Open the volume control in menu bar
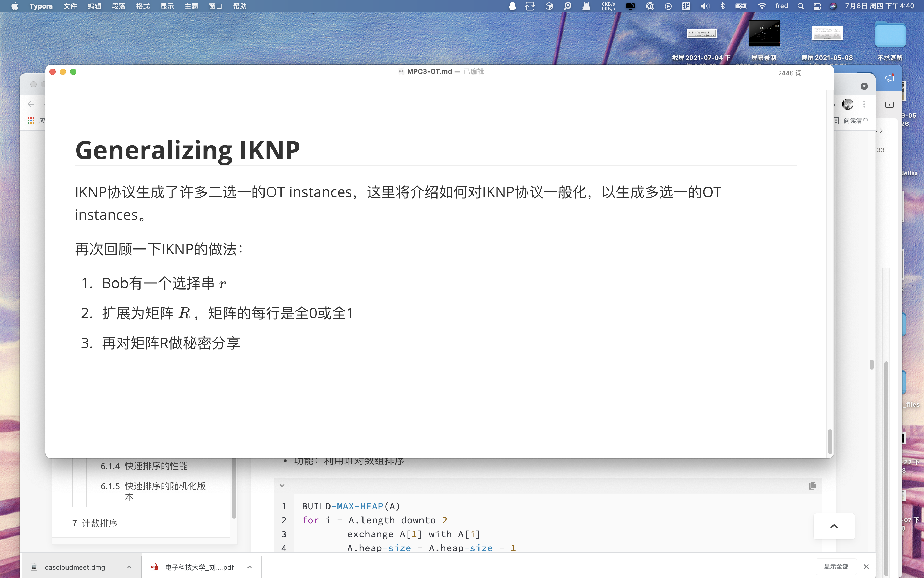Image resolution: width=924 pixels, height=578 pixels. pos(705,6)
